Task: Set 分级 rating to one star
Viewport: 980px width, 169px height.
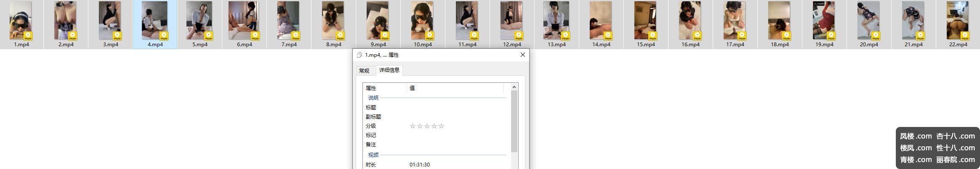Action: (x=413, y=126)
